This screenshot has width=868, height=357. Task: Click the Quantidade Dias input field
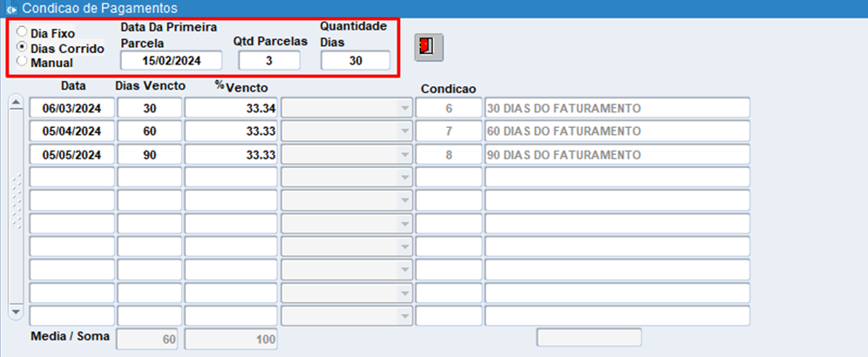point(356,61)
